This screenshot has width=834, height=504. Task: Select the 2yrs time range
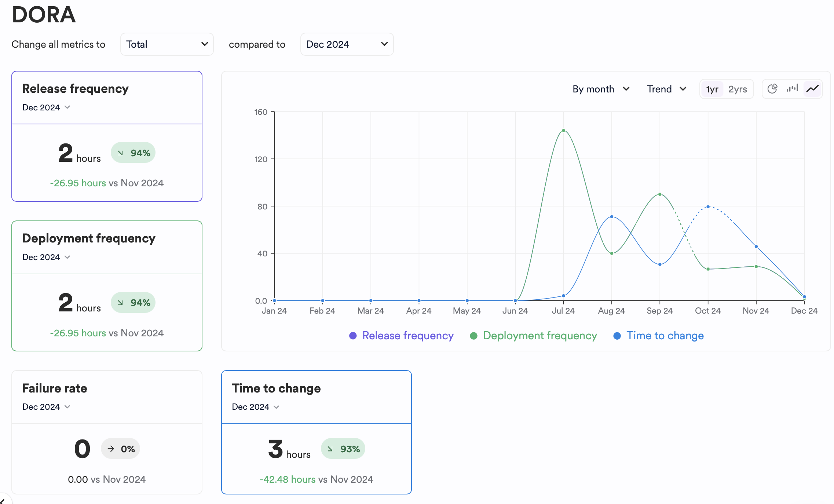(x=738, y=89)
